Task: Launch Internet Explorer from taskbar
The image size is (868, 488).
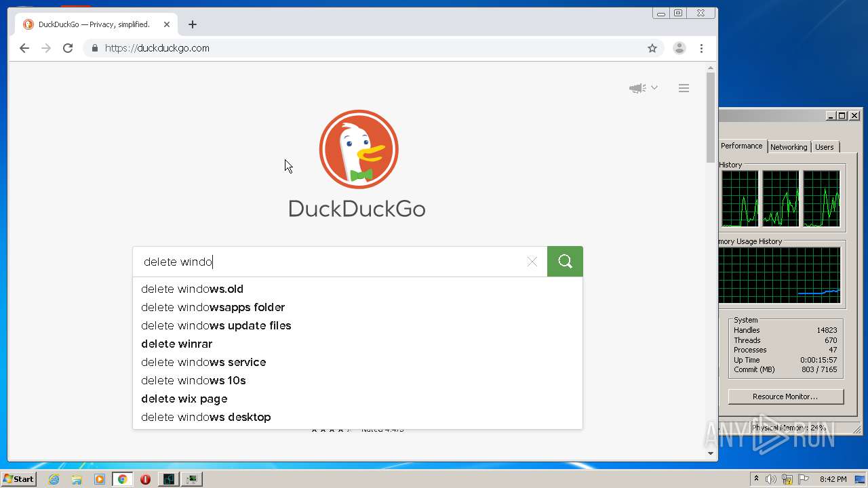Action: [x=54, y=479]
